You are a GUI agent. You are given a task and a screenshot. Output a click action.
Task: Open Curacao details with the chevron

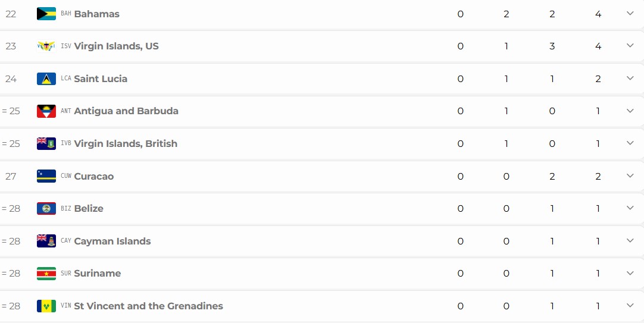tap(630, 175)
